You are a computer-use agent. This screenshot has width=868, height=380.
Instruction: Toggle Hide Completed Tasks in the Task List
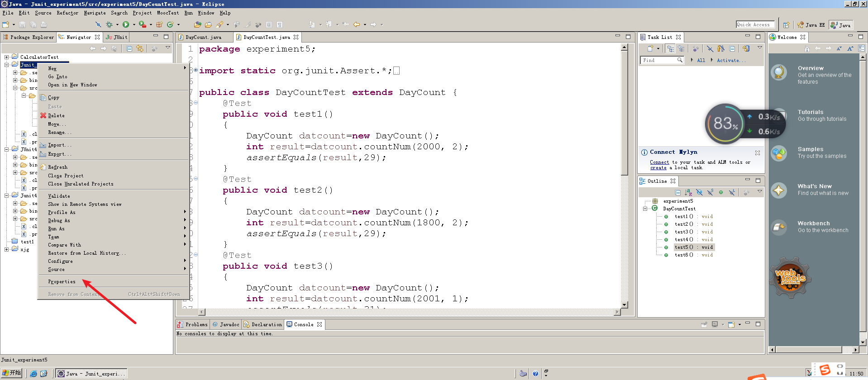[x=710, y=48]
